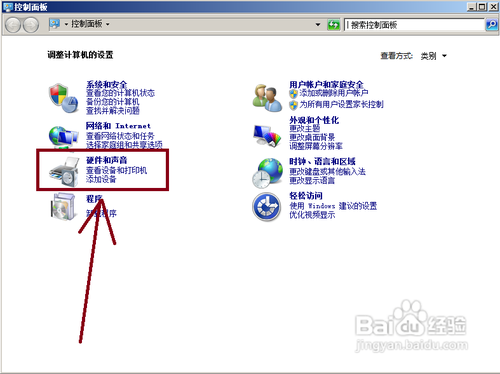This screenshot has width=500, height=374.
Task: Expand the arrow before 控制面板 in the address bar
Action: [66, 24]
